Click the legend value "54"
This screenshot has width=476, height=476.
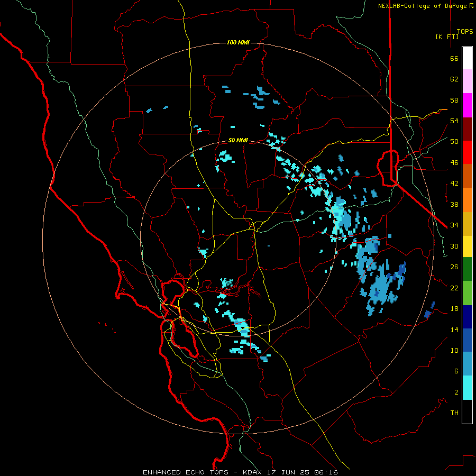coord(454,121)
